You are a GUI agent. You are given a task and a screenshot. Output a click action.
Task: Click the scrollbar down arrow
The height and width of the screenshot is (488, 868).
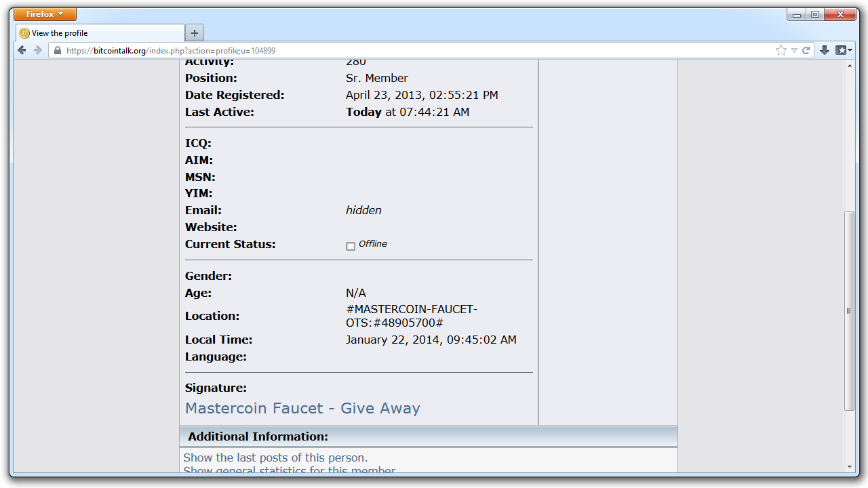[x=850, y=466]
